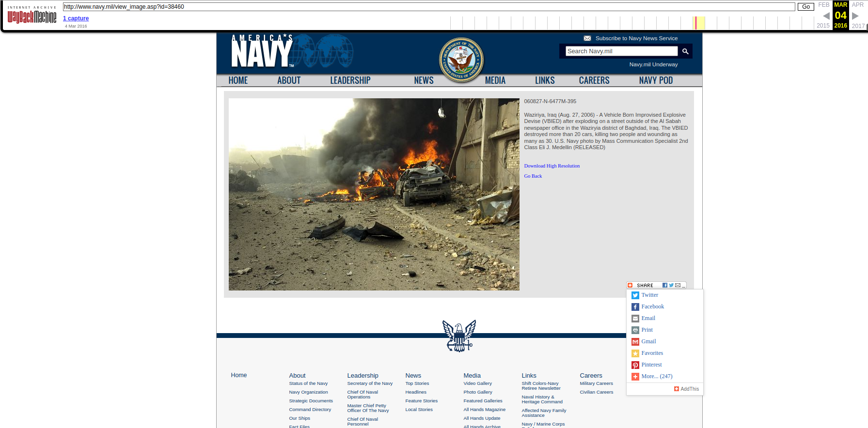Select year 2017 in Wayback toolbar

(858, 26)
